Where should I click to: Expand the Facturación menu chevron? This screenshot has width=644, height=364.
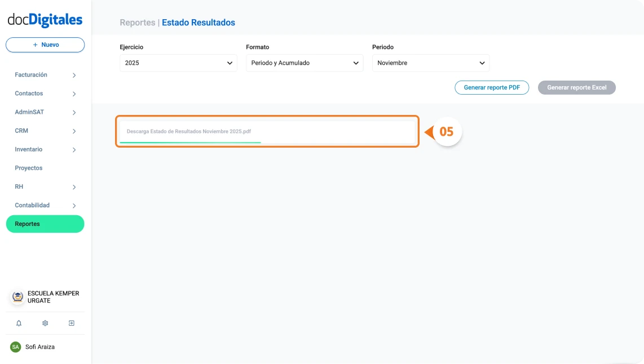[x=74, y=76]
